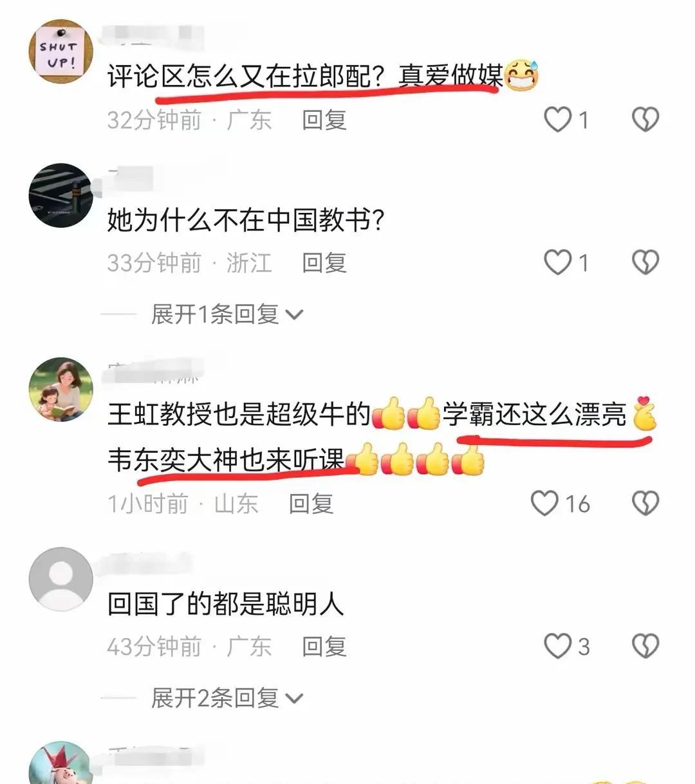The width and height of the screenshot is (695, 784).
Task: Reply to the 33分钟前 浙江 comment
Action: pos(324,262)
